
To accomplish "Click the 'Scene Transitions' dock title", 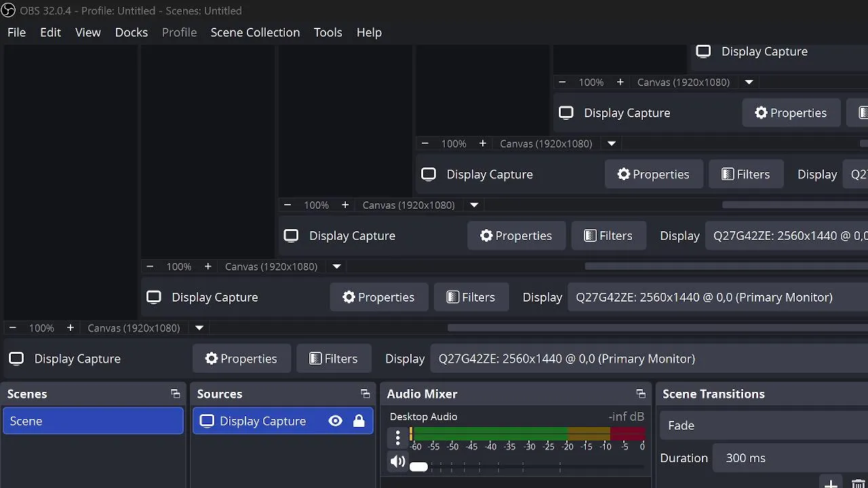I will pos(713,394).
